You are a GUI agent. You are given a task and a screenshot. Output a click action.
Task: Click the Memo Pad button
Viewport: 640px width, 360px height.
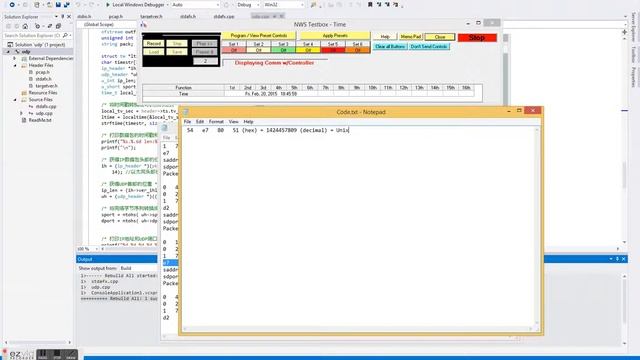[411, 37]
